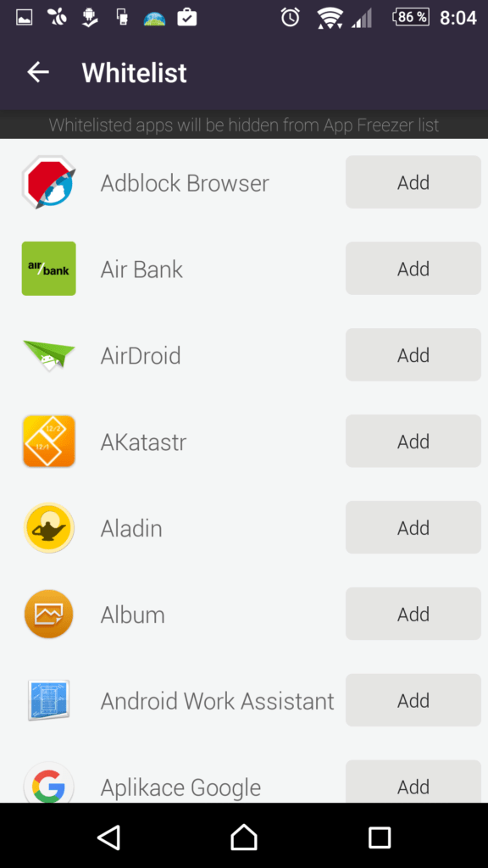Viewport: 488px width, 868px height.
Task: Add Aplikace Google to whitelist
Action: point(413,782)
